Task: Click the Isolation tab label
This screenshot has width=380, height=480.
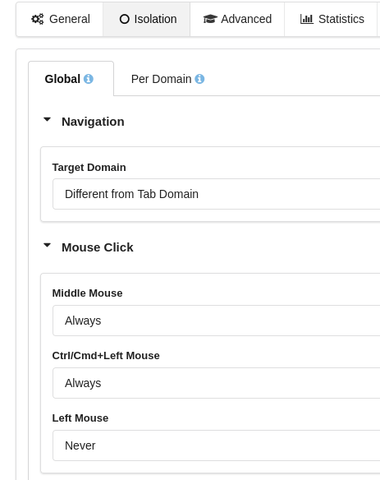Action: pos(155,19)
